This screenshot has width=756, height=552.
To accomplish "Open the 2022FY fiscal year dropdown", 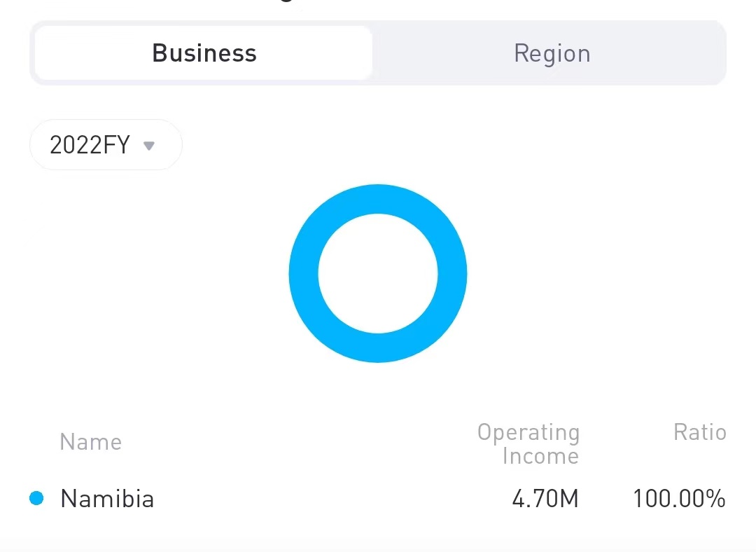I will (x=106, y=145).
